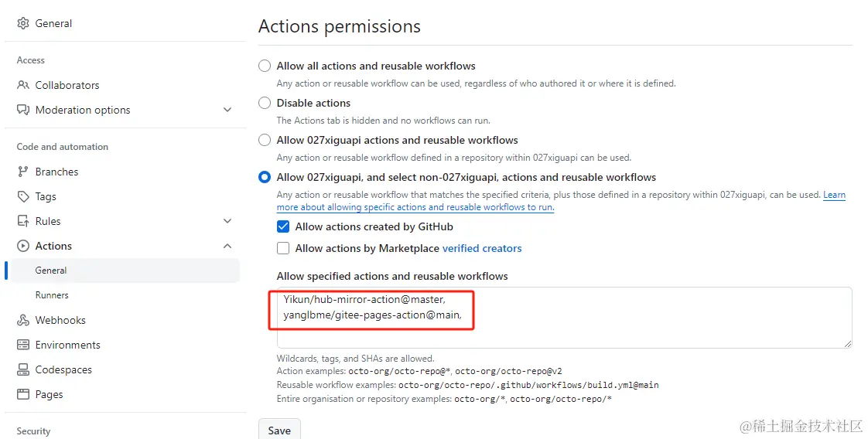
Task: Click the Branches icon in sidebar
Action: tap(23, 172)
